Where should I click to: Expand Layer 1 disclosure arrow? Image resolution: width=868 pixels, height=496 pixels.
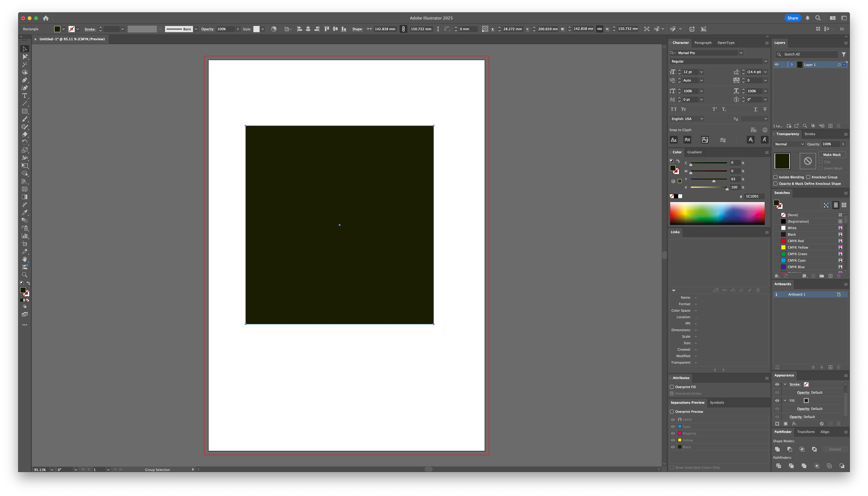[792, 65]
